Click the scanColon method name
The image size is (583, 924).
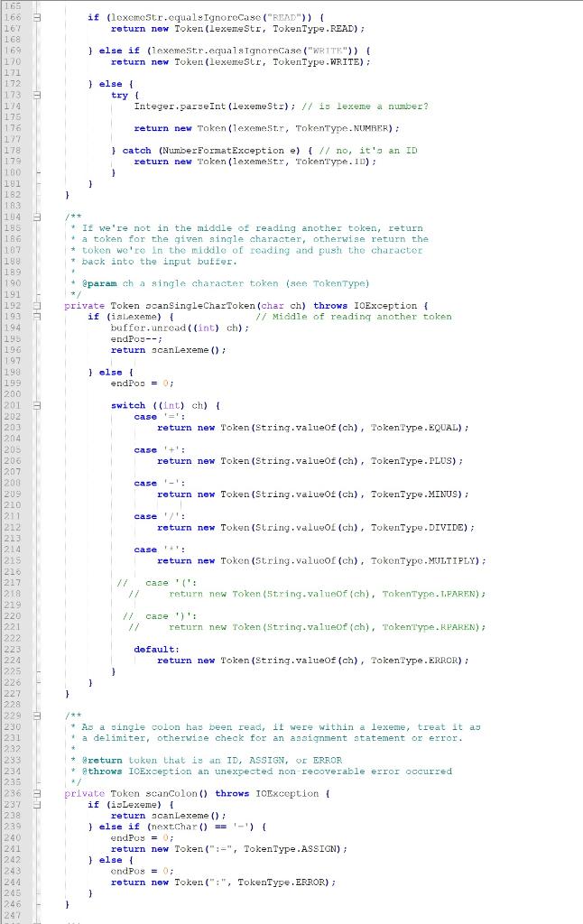tap(171, 794)
